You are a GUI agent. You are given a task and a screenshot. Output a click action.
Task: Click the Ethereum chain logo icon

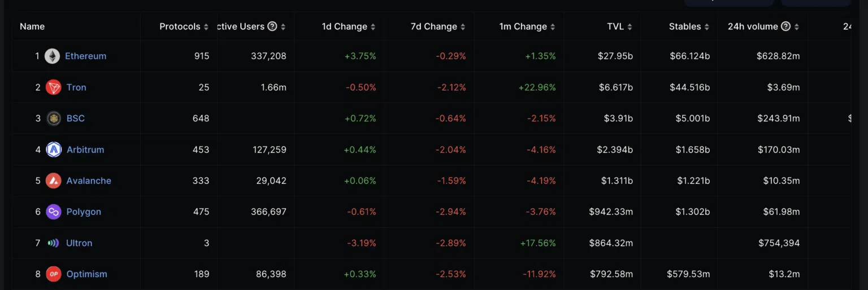pyautogui.click(x=53, y=56)
